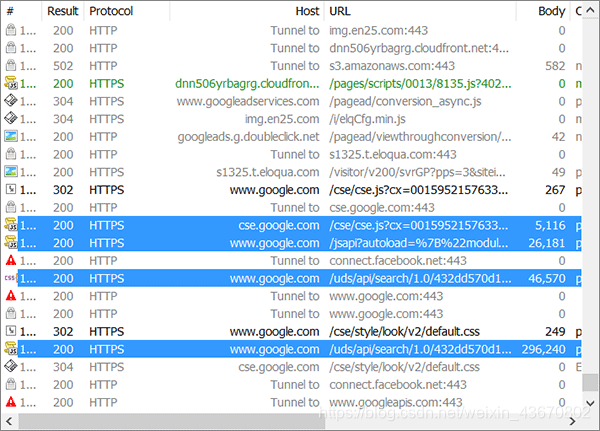600x431 pixels.
Task: Click redirect icon of /cse/cse.js 302 row
Action: click(x=11, y=190)
